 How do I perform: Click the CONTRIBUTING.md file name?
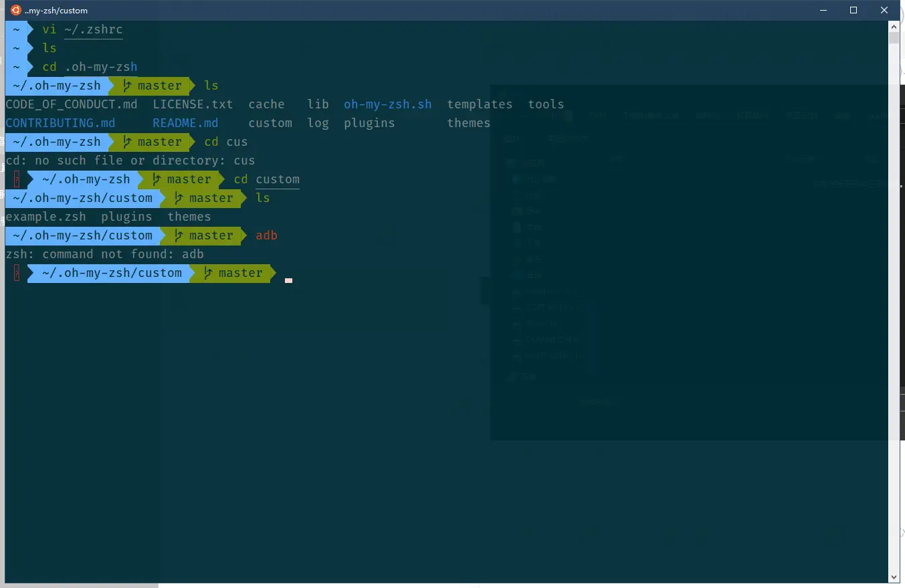tap(60, 123)
